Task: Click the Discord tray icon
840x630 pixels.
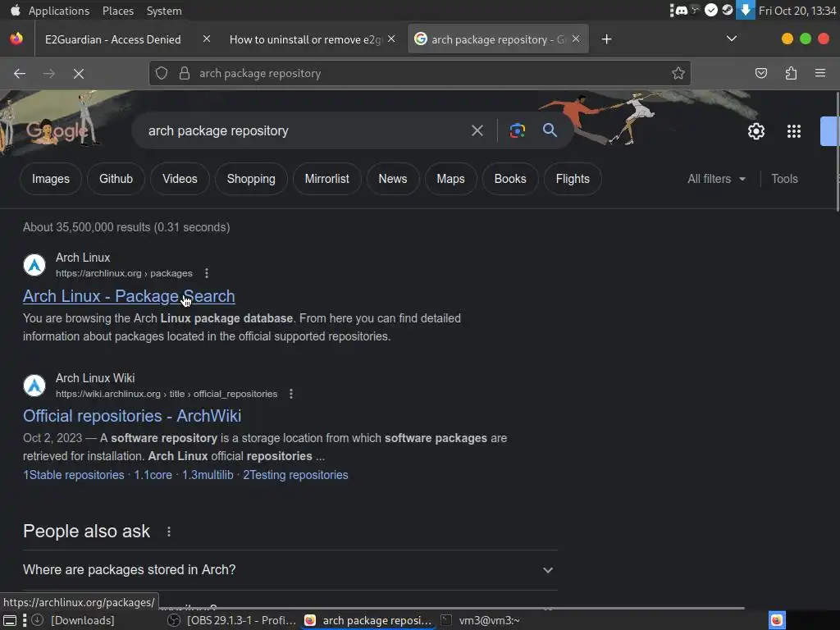Action: (681, 10)
